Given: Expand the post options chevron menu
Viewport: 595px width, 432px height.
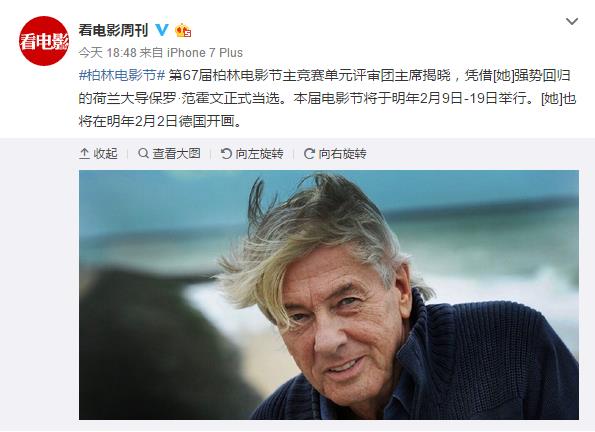Looking at the screenshot, I should click(571, 21).
